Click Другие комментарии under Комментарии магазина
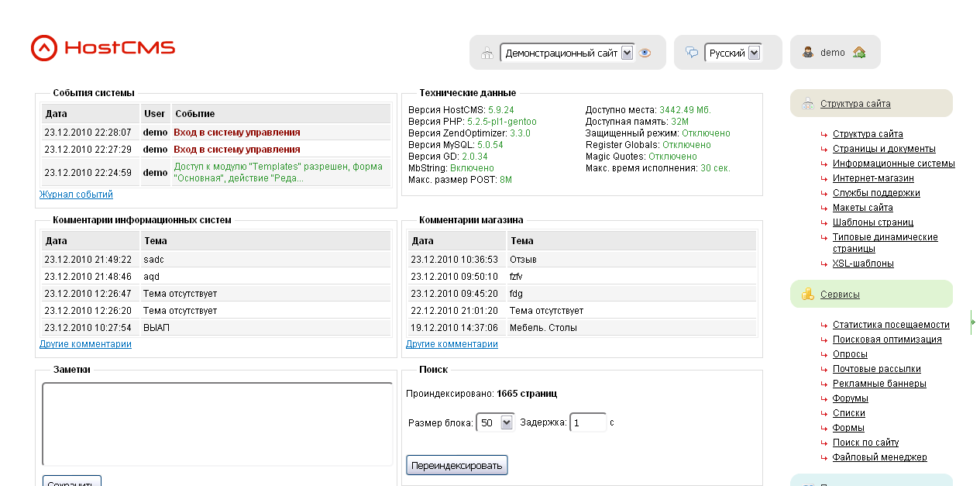980x486 pixels. point(452,344)
